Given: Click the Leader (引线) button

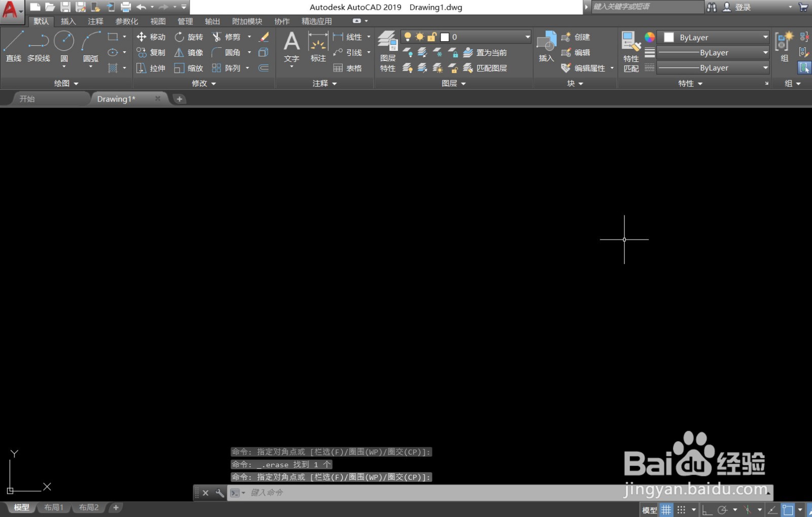Looking at the screenshot, I should click(348, 52).
